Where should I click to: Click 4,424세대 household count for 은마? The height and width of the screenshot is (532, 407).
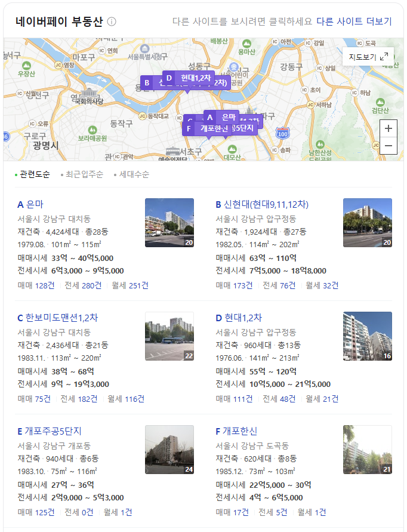coord(63,232)
